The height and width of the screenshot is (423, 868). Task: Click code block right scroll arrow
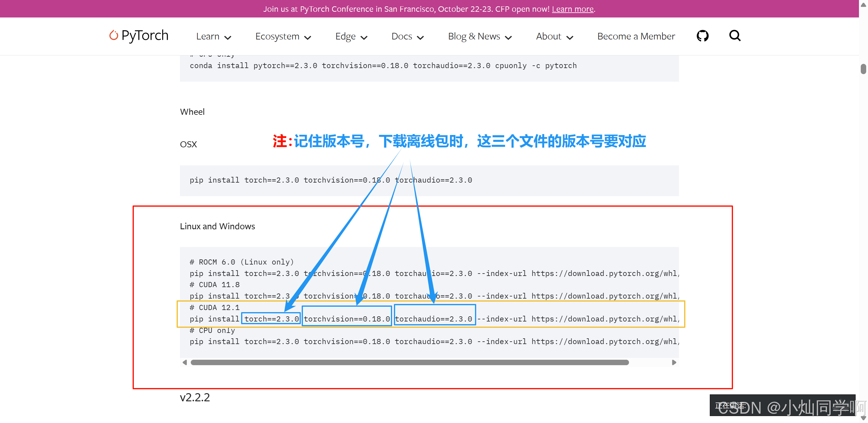coord(674,362)
